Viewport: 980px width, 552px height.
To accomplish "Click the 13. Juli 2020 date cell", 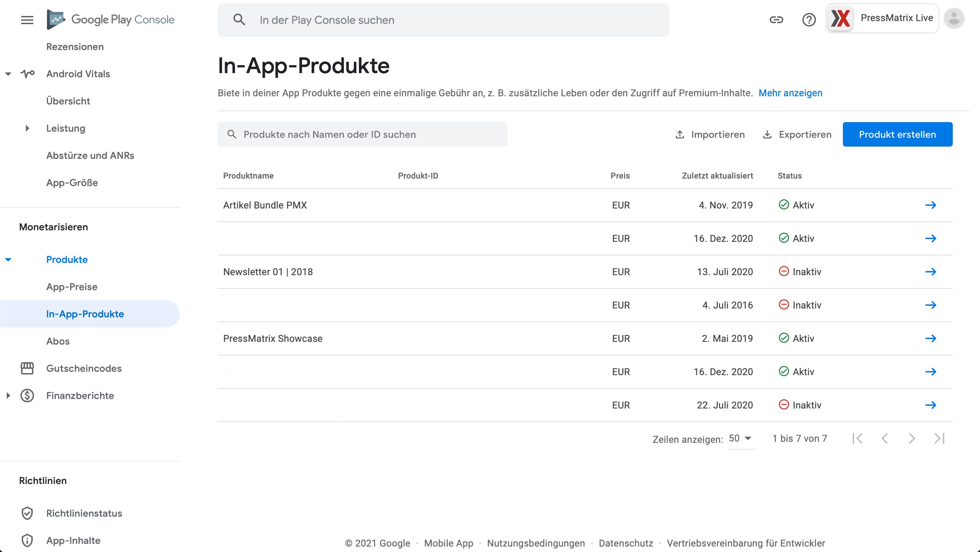I will [x=724, y=272].
